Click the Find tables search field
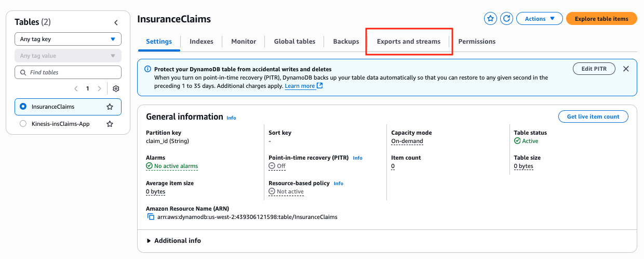 click(68, 72)
